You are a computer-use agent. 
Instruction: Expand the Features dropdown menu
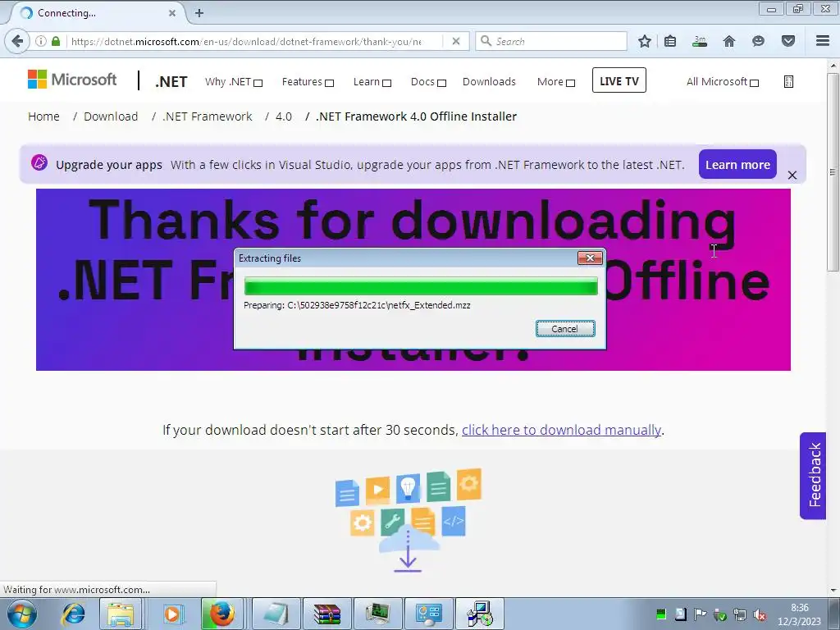point(308,82)
